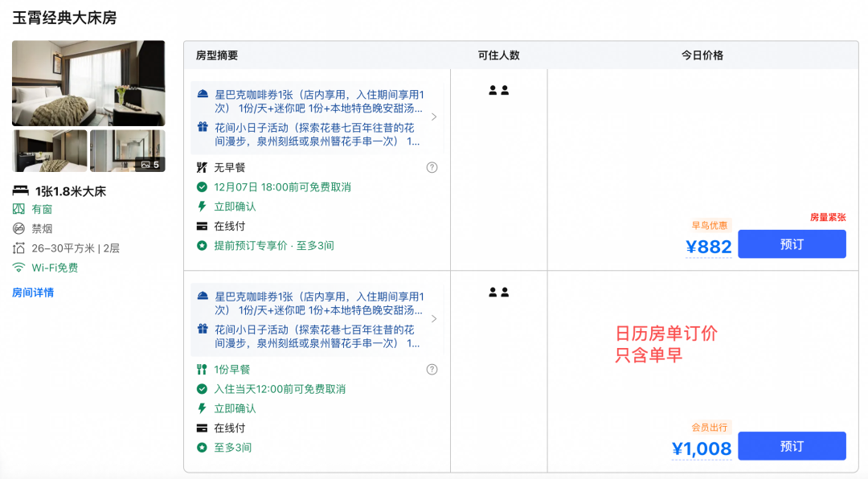Image resolution: width=868 pixels, height=479 pixels.
Task: Book the ¥1,008 member offer with 预订
Action: (792, 446)
